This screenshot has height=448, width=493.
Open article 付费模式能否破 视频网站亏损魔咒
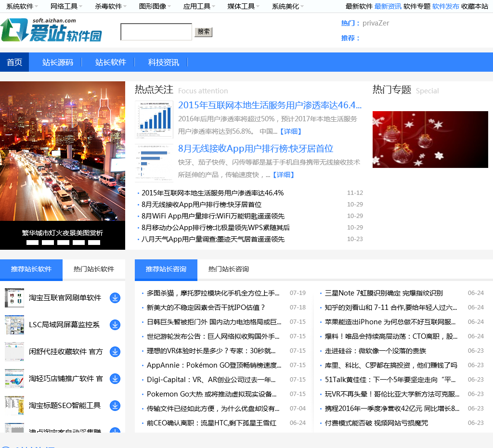(x=376, y=423)
